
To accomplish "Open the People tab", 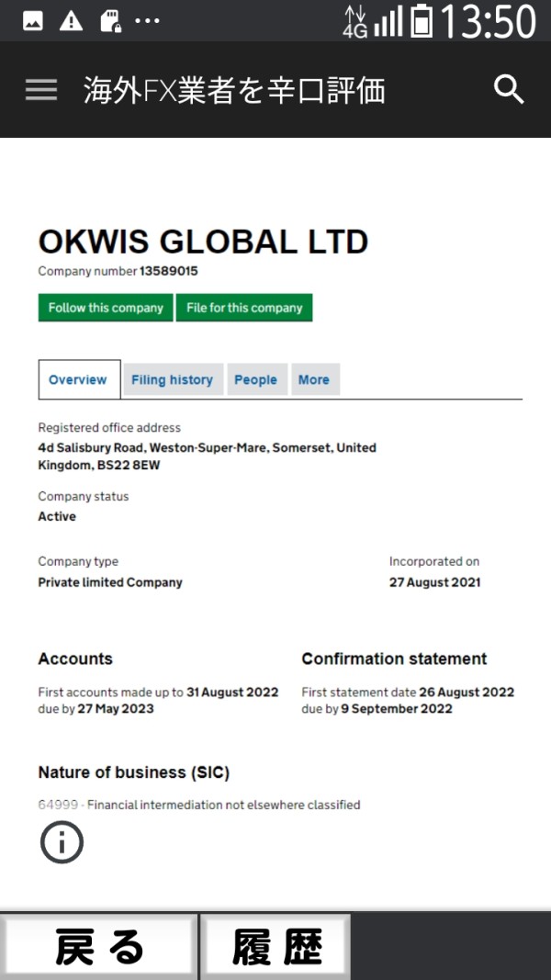I will pos(255,379).
